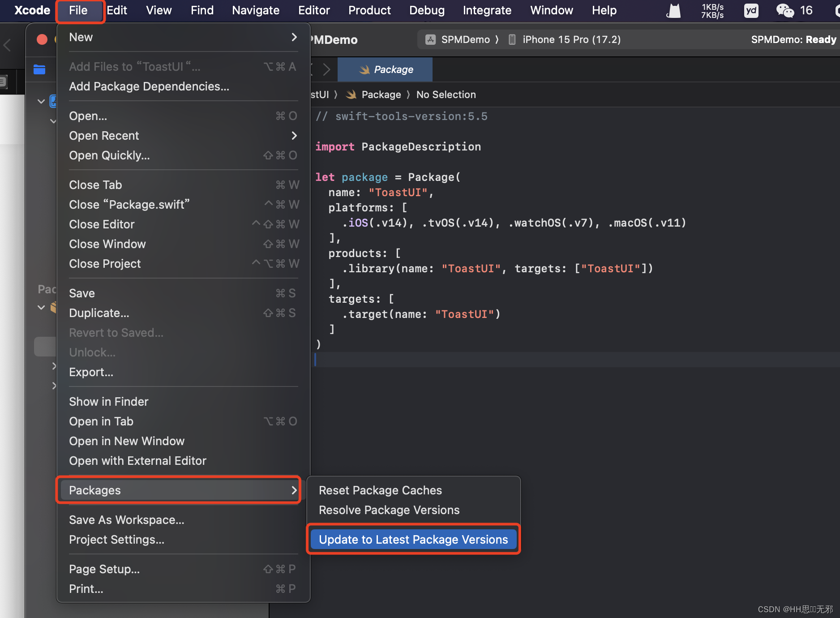Choose Open with External Editor
The height and width of the screenshot is (618, 840).
tap(184, 461)
